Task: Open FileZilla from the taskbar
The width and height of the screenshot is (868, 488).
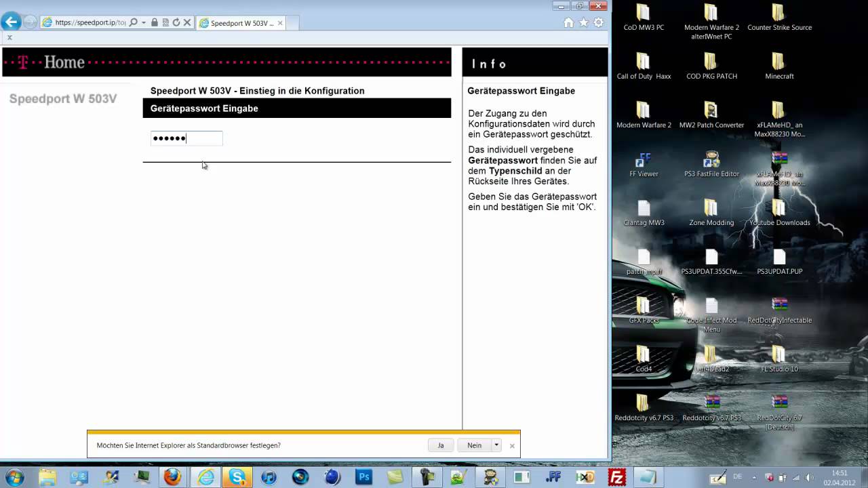Action: pyautogui.click(x=617, y=477)
